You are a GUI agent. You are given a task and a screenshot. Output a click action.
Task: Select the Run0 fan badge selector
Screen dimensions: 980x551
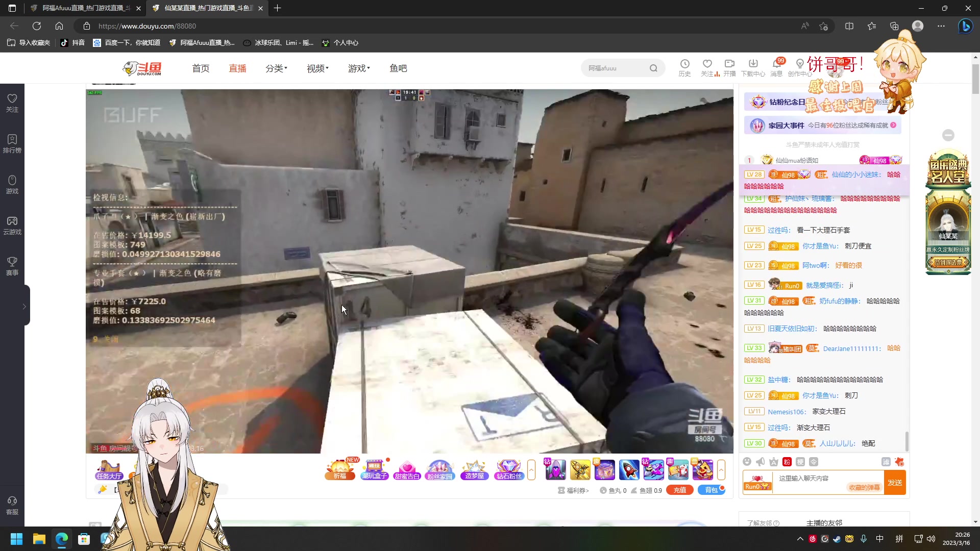tap(757, 483)
